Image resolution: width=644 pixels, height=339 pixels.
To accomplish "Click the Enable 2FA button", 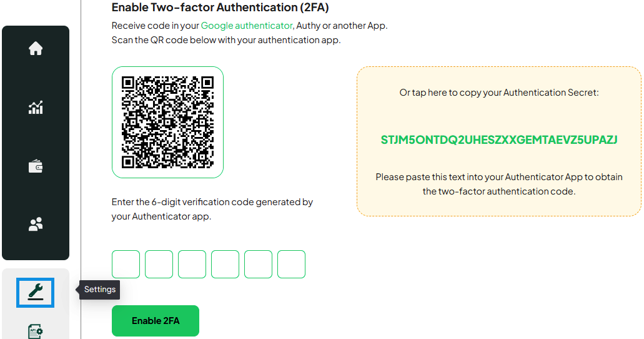I will [156, 321].
